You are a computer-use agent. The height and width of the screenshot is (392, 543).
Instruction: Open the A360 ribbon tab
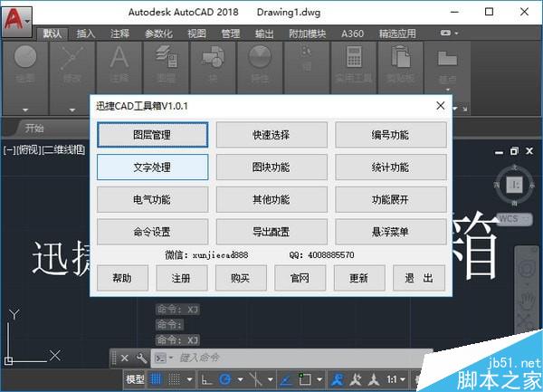coord(353,33)
